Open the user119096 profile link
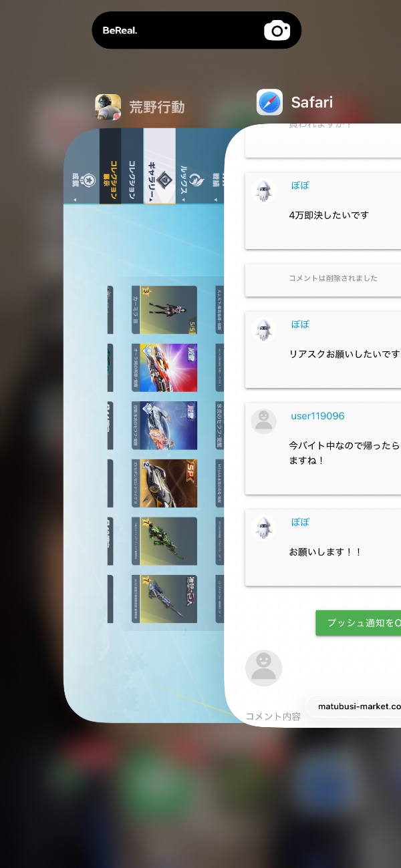This screenshot has height=868, width=401. tap(317, 416)
